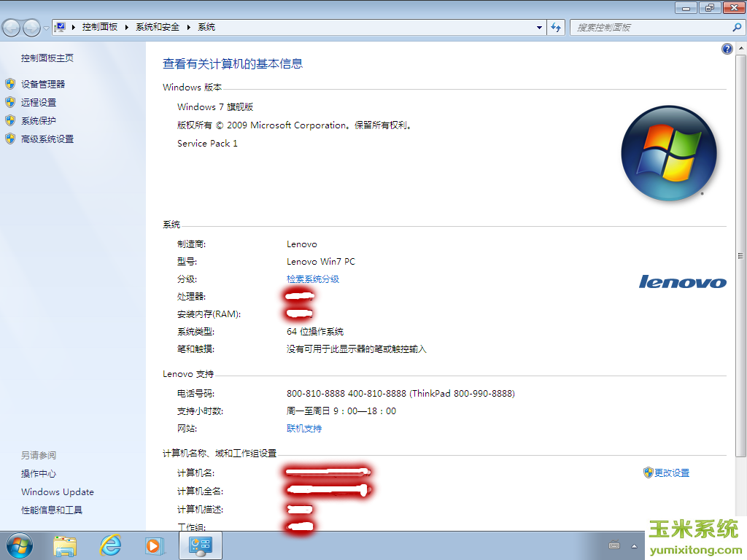Click the shield icon next to 更改设置
Image resolution: width=747 pixels, height=560 pixels.
(x=648, y=472)
